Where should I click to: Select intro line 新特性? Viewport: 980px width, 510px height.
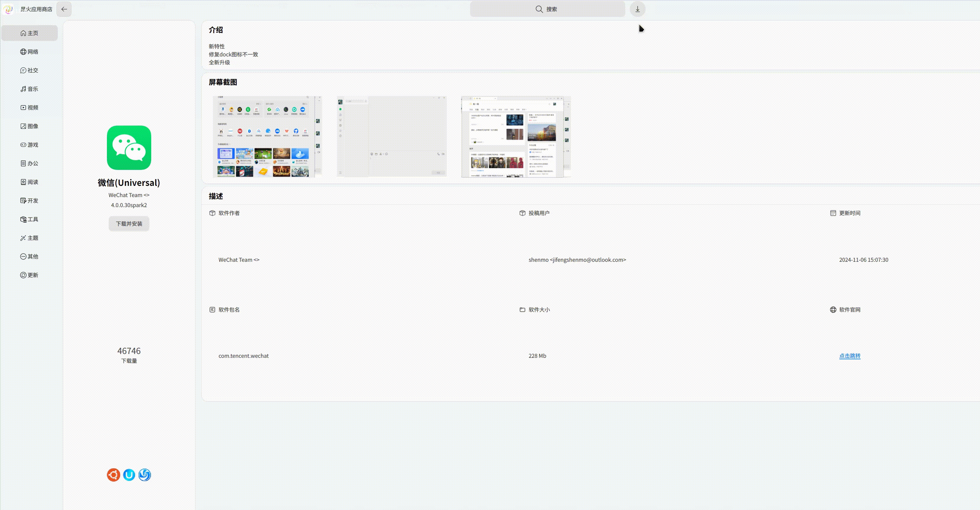(x=216, y=46)
